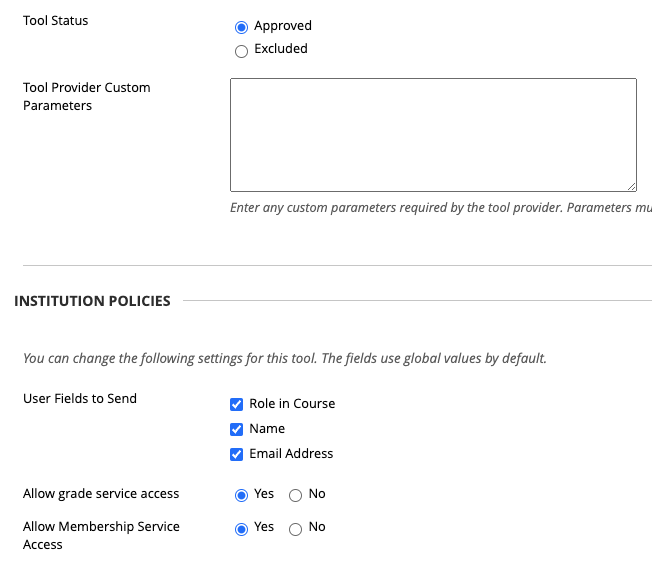Grab the text area resize handle

point(631,185)
